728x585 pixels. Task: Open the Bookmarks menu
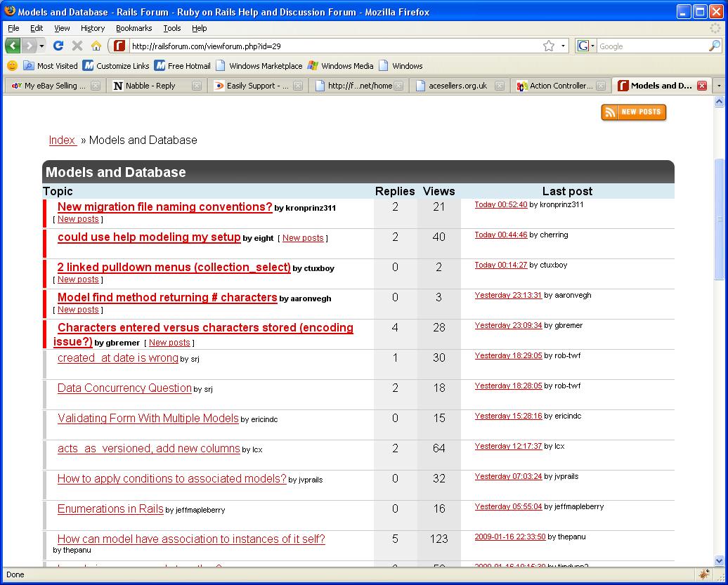[x=134, y=28]
